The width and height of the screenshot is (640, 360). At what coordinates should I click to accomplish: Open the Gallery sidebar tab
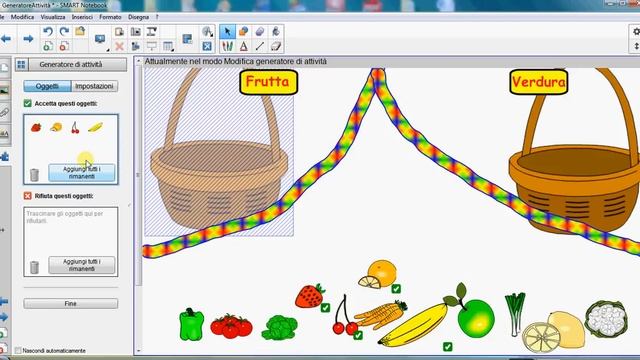click(4, 90)
